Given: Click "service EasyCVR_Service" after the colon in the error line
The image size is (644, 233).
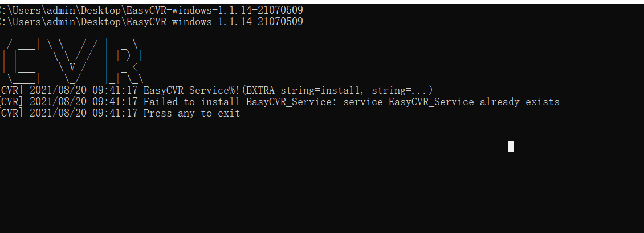Looking at the screenshot, I should pyautogui.click(x=408, y=102).
